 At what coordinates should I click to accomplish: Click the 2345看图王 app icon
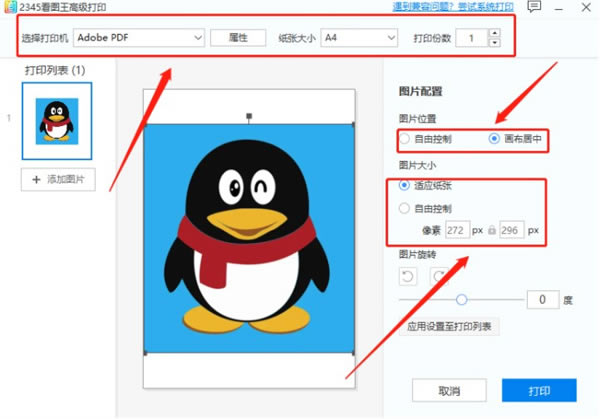[x=10, y=7]
